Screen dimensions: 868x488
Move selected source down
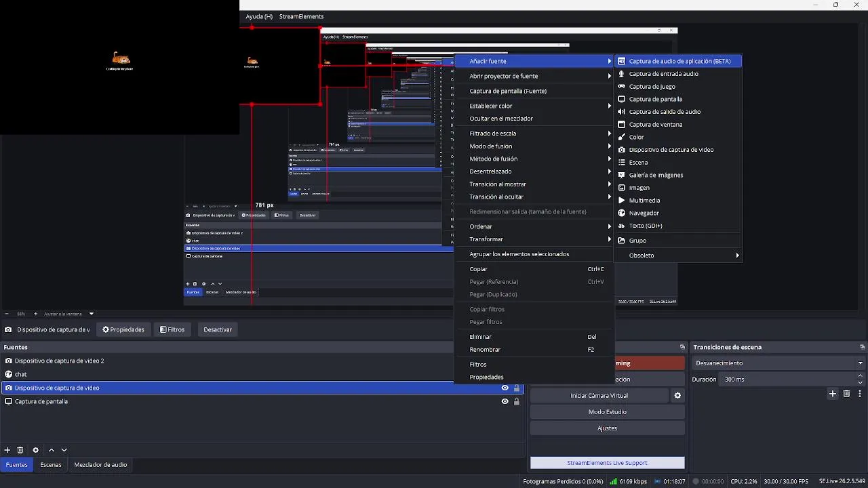tap(64, 450)
